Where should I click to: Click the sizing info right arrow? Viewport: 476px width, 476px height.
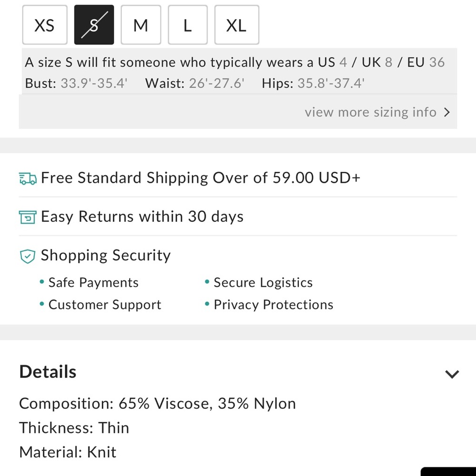coord(446,112)
